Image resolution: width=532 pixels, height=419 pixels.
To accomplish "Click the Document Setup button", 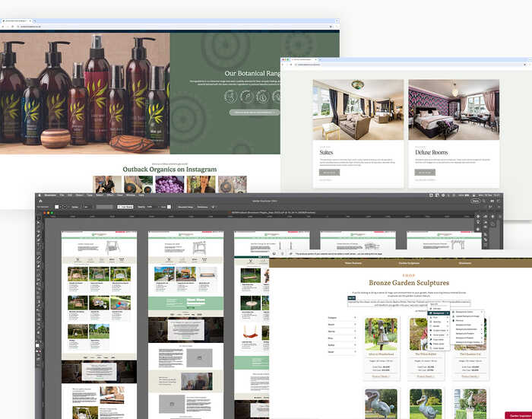I will (x=186, y=206).
